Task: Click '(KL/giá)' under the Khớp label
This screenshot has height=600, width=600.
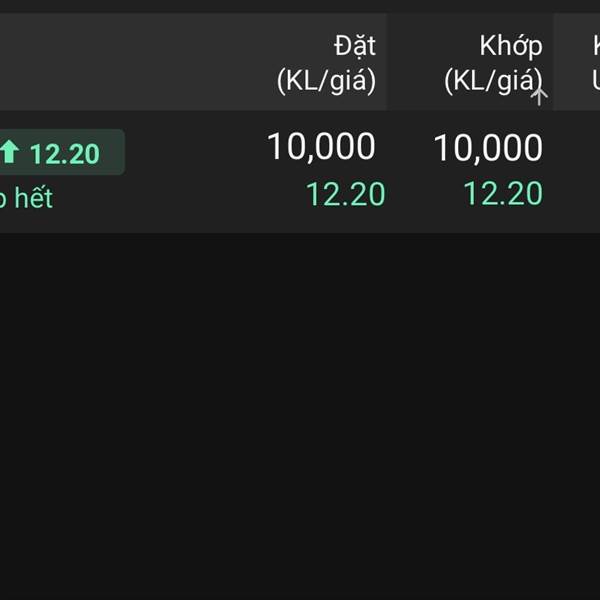Action: [493, 81]
